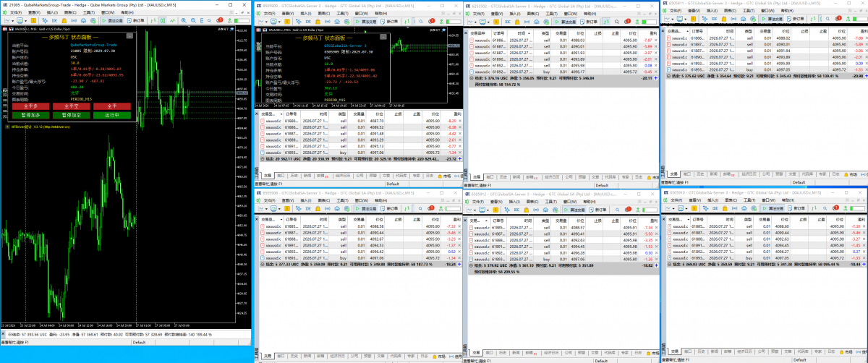868x363 pixels.
Task: Minimize the status panel in window 21005
Action: (129, 36)
